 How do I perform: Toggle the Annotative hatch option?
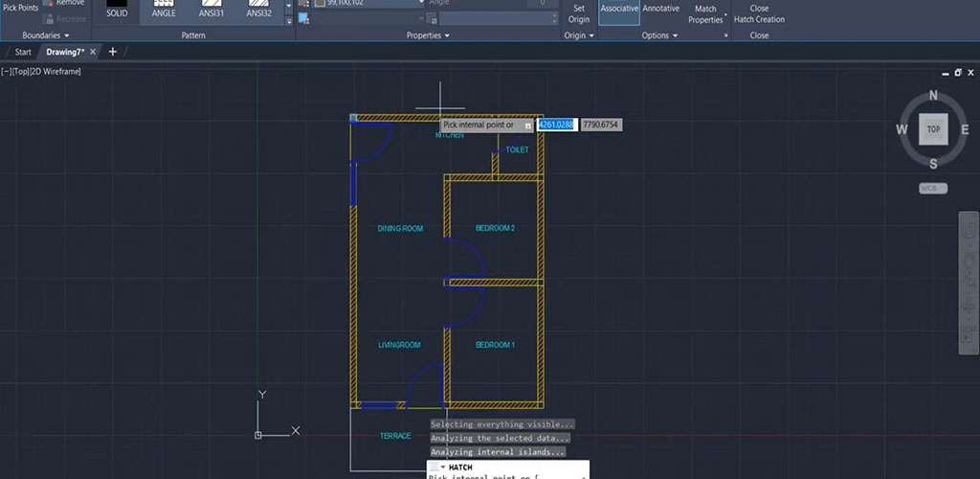pos(660,10)
